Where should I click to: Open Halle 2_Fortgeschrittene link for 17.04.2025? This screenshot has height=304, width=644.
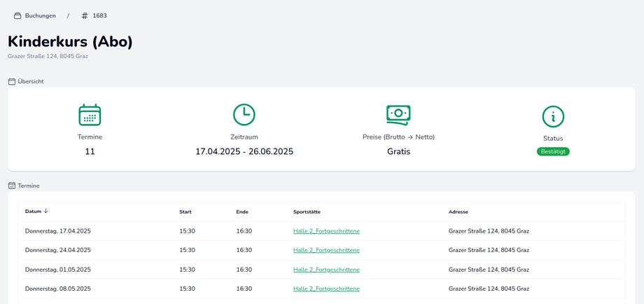(326, 231)
